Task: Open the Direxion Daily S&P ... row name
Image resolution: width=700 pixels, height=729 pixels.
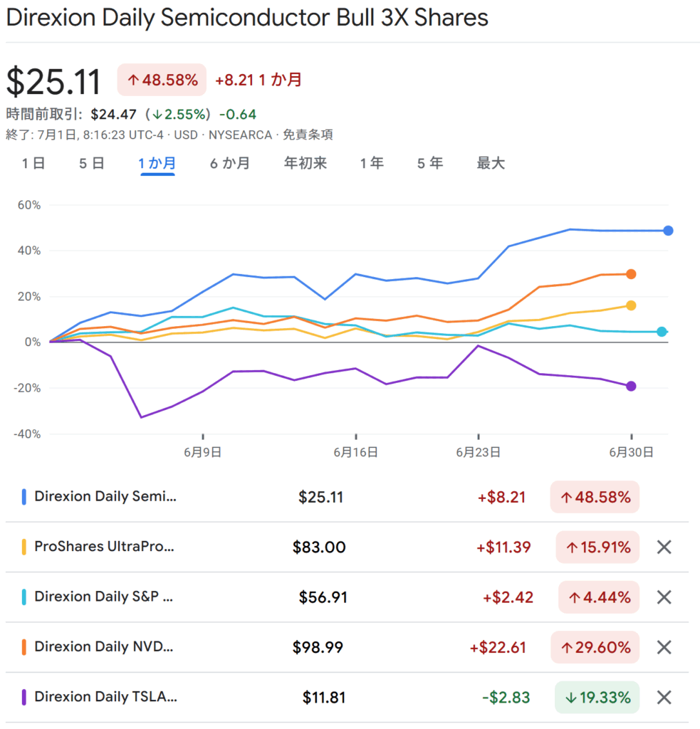Action: (104, 597)
